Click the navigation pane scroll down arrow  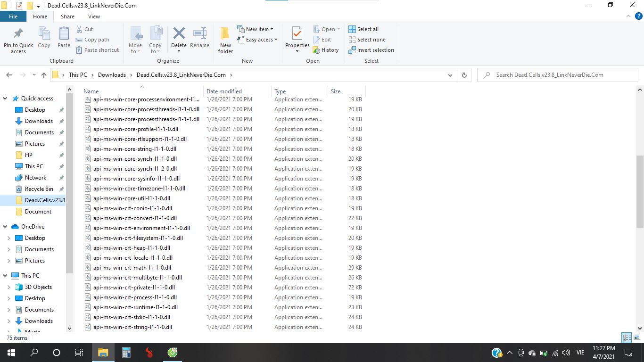tap(70, 329)
